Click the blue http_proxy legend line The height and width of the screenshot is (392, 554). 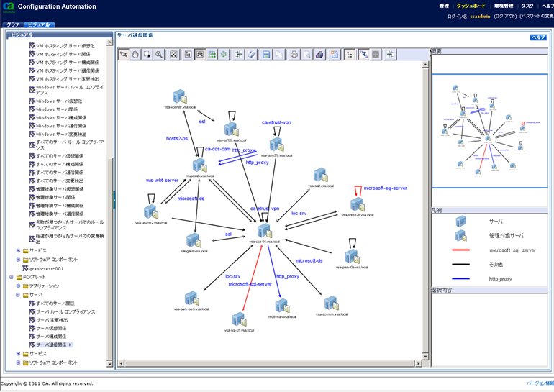click(x=460, y=278)
